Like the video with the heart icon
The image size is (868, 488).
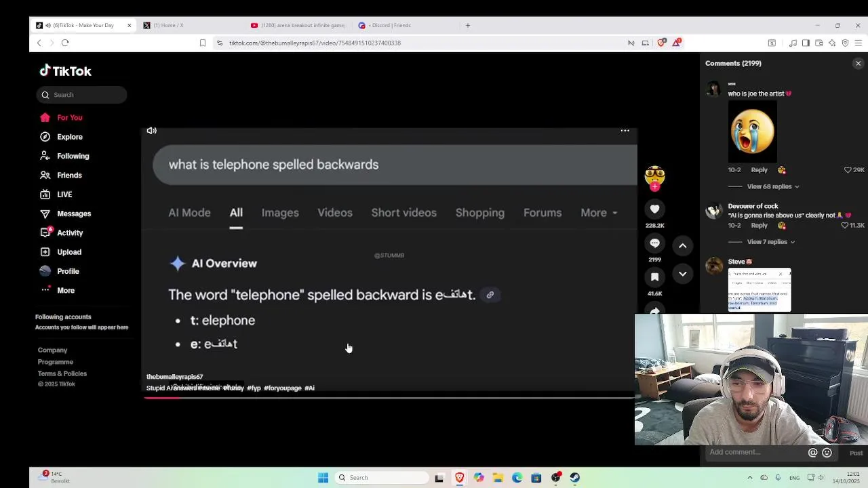tap(654, 209)
